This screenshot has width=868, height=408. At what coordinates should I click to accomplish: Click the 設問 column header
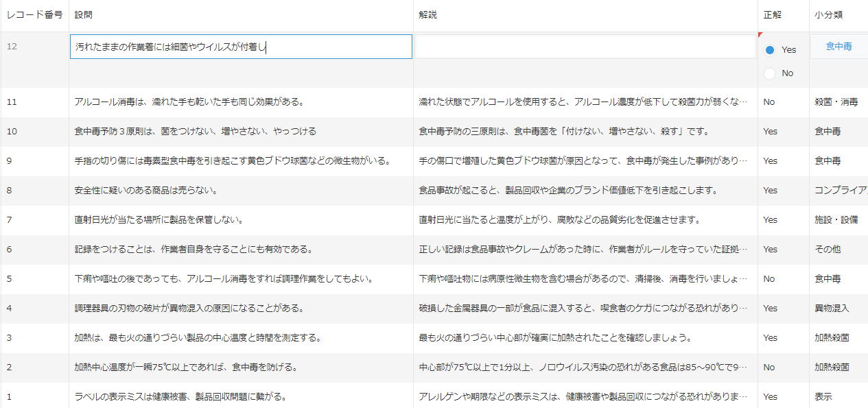point(84,14)
